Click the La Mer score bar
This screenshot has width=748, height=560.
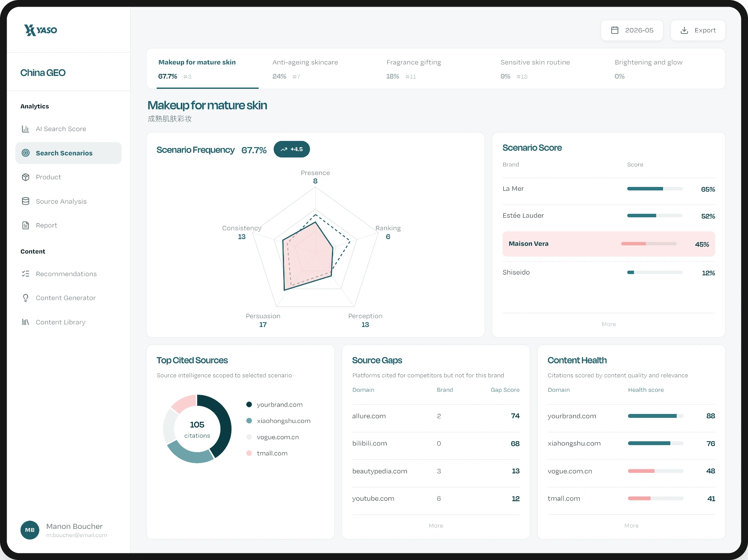[x=654, y=189]
